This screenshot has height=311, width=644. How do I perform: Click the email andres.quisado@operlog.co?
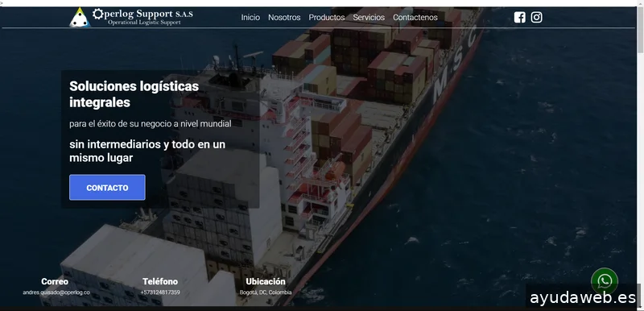pyautogui.click(x=56, y=292)
